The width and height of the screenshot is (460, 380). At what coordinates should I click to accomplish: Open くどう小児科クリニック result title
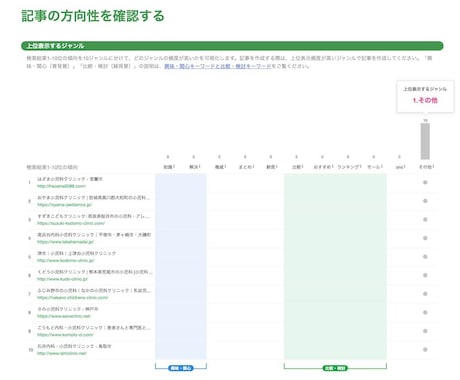[x=95, y=272]
